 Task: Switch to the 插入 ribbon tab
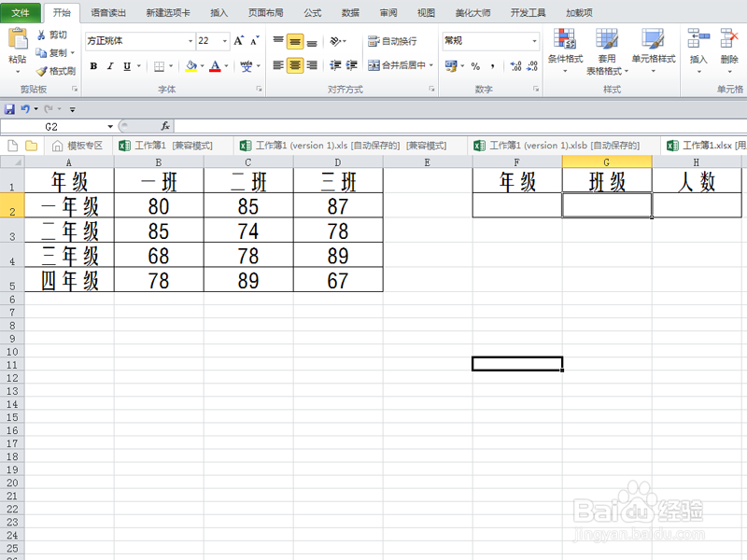click(x=218, y=13)
